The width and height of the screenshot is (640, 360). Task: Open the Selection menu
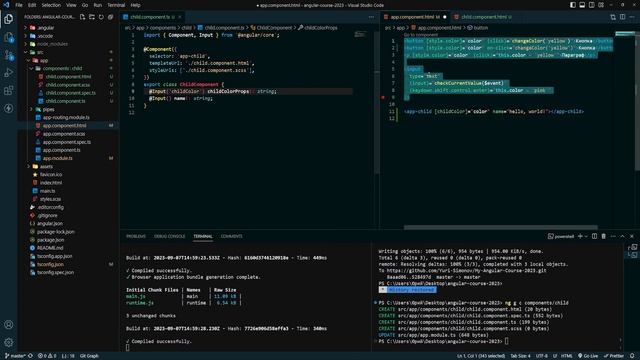(51, 5)
